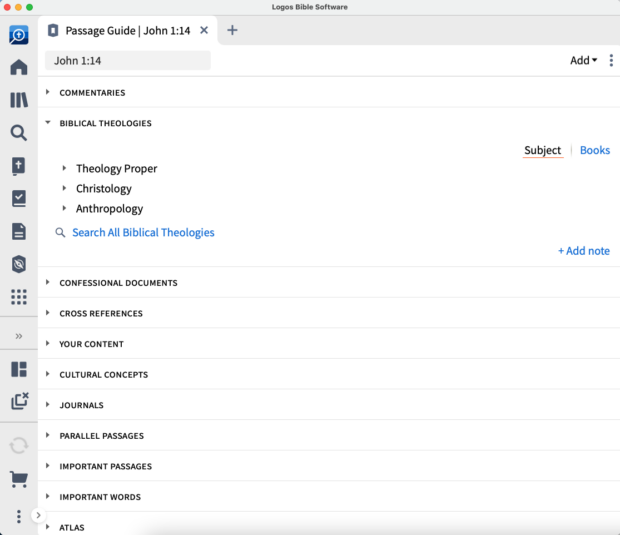Image resolution: width=620 pixels, height=535 pixels.
Task: Click Search All Biblical Theologies link
Action: 143,233
